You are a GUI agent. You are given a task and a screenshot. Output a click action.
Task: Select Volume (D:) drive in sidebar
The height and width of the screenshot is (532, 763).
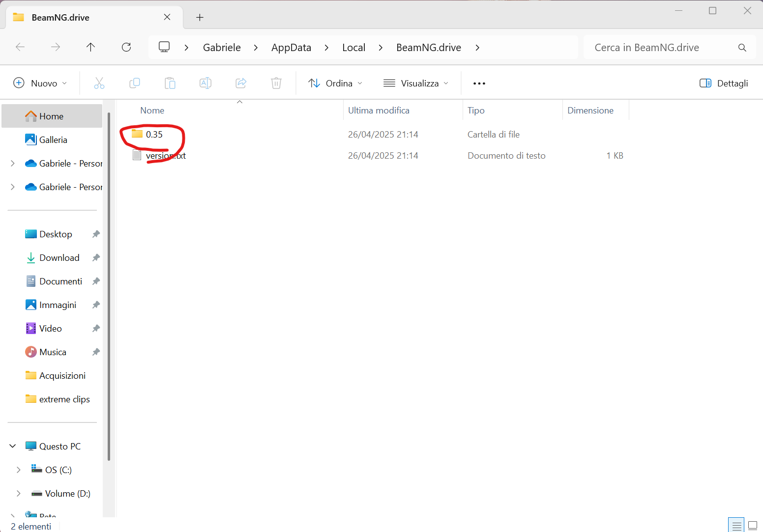(61, 493)
